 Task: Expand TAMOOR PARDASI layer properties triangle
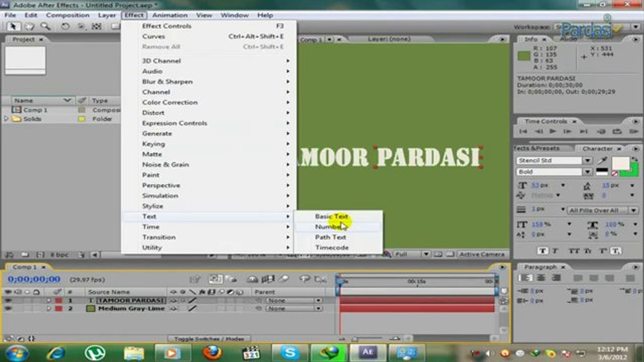click(49, 300)
